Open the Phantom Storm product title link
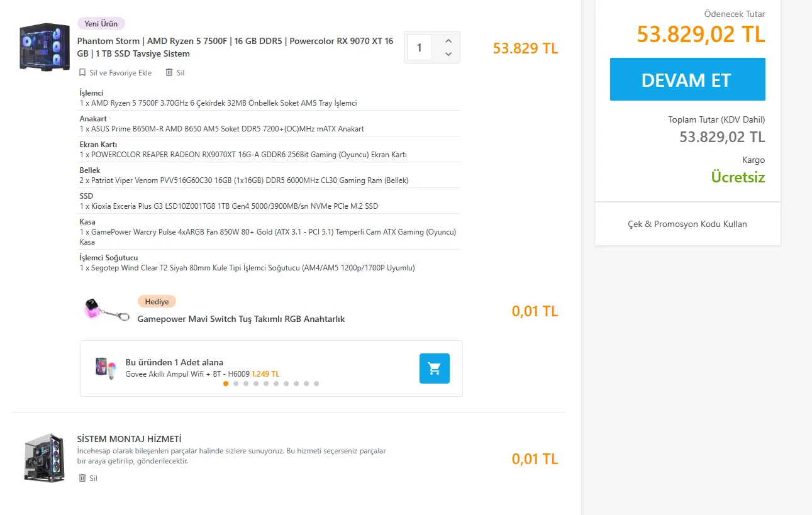The width and height of the screenshot is (812, 515). pyautogui.click(x=235, y=47)
